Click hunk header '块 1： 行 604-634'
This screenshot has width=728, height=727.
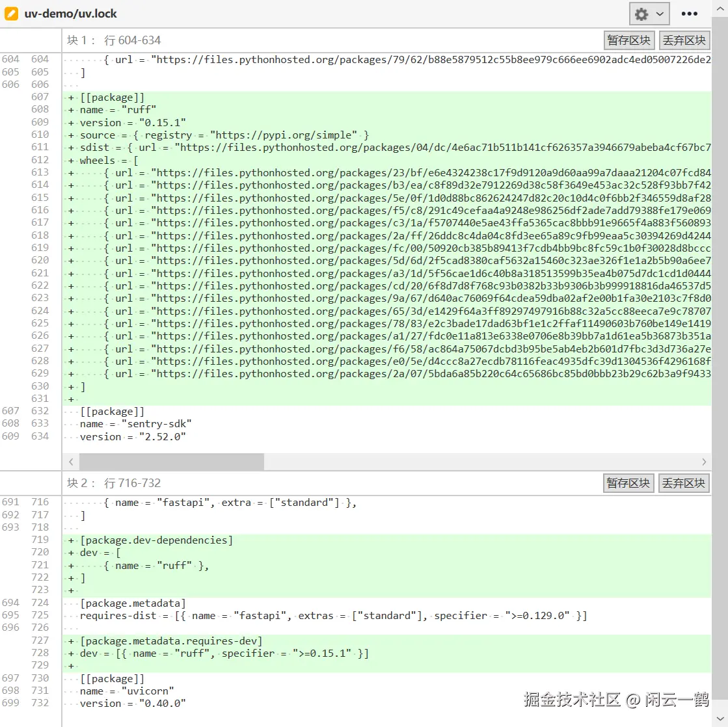(114, 40)
